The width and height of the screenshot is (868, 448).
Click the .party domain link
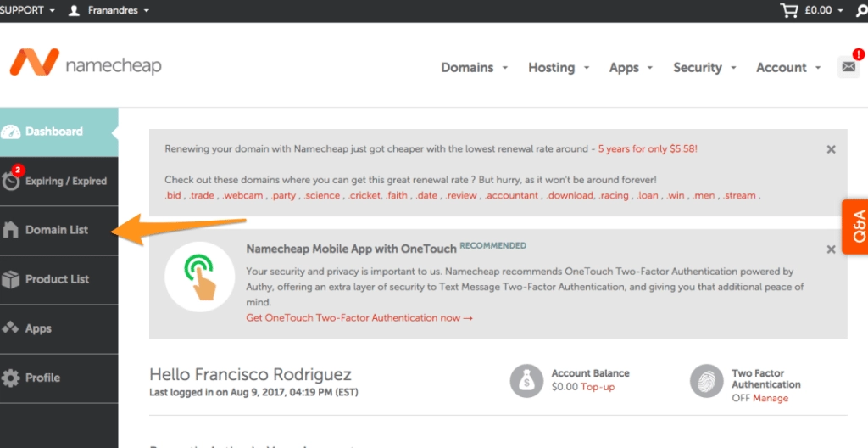(283, 195)
